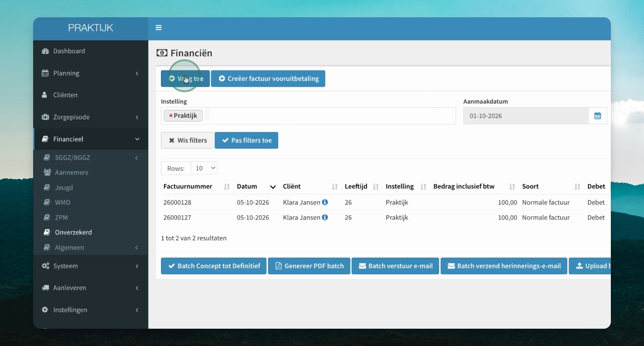Click the Voeg toe button
The width and height of the screenshot is (644, 346).
pyautogui.click(x=186, y=79)
